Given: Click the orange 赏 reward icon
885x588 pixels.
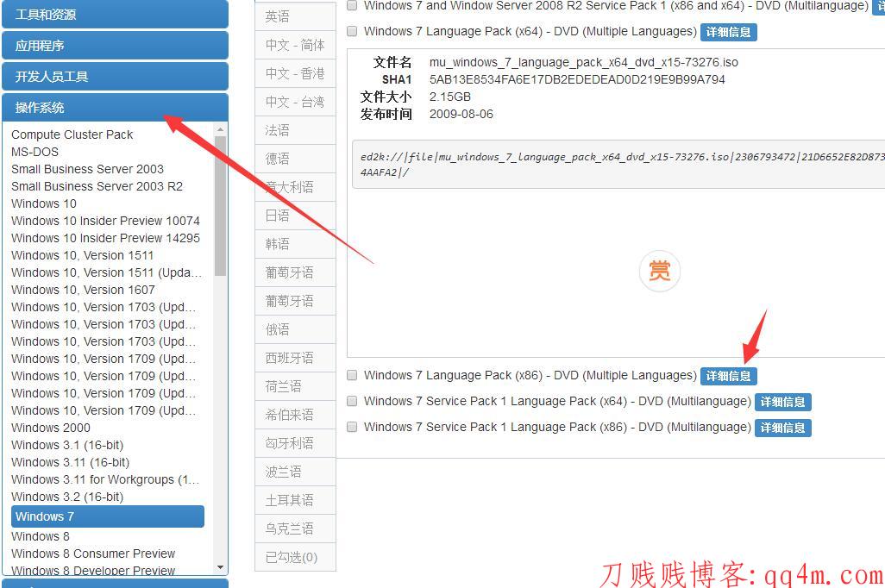Looking at the screenshot, I should [x=659, y=272].
